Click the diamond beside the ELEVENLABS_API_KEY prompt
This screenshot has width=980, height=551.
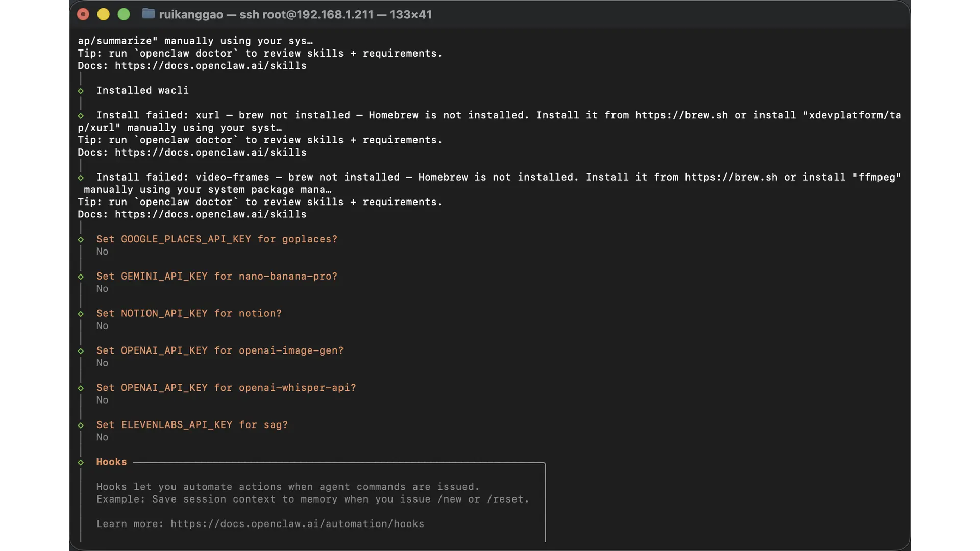(81, 425)
